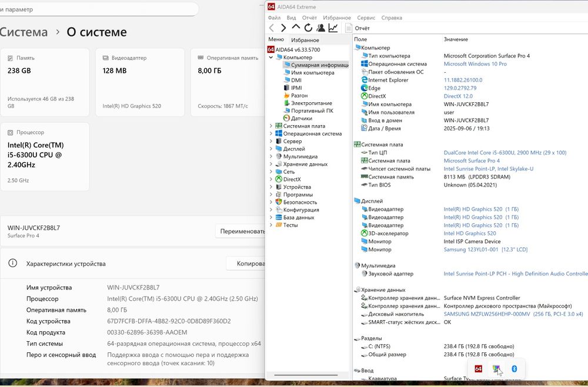The width and height of the screenshot is (588, 387).
Task: Click the AIDA64 tray icon in popup
Action: 479,369
